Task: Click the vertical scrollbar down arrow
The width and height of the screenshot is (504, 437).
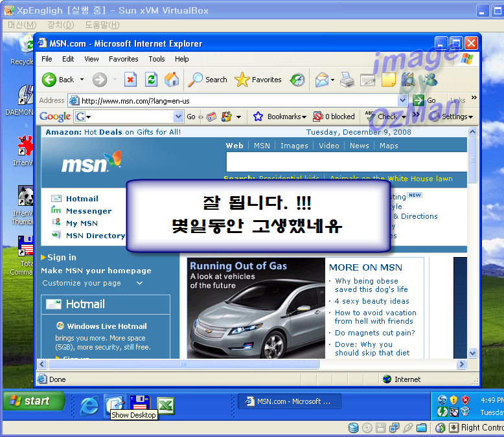Action: [472, 353]
